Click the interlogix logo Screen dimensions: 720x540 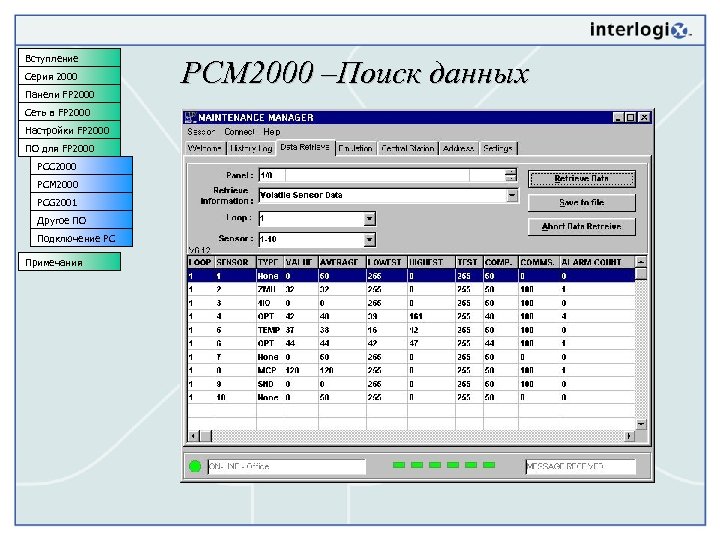coord(641,30)
